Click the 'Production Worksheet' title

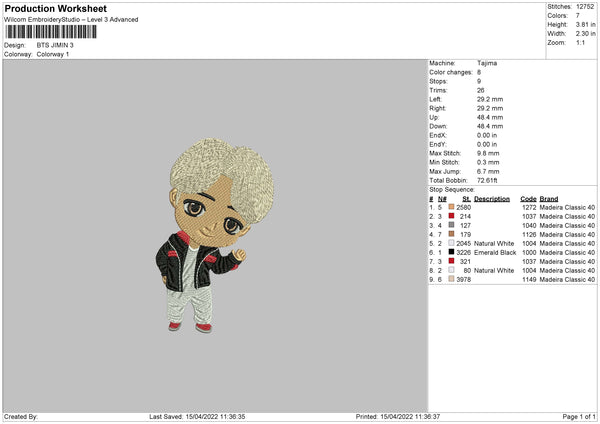55,8
